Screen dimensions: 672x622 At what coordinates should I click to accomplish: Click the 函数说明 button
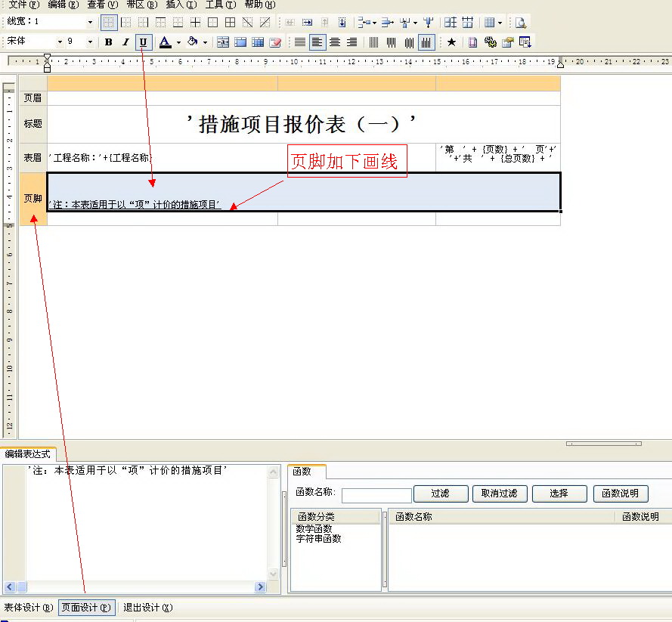click(620, 494)
